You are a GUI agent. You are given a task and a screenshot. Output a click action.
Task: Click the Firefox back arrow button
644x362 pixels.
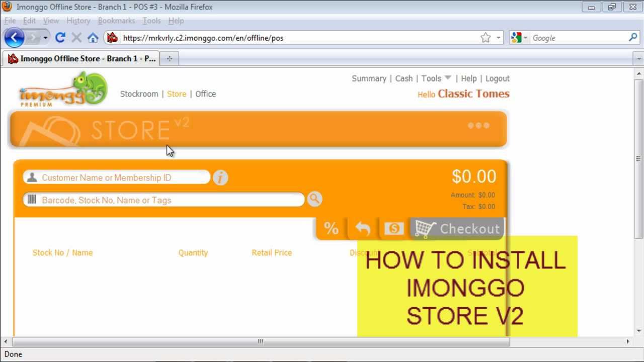[14, 37]
